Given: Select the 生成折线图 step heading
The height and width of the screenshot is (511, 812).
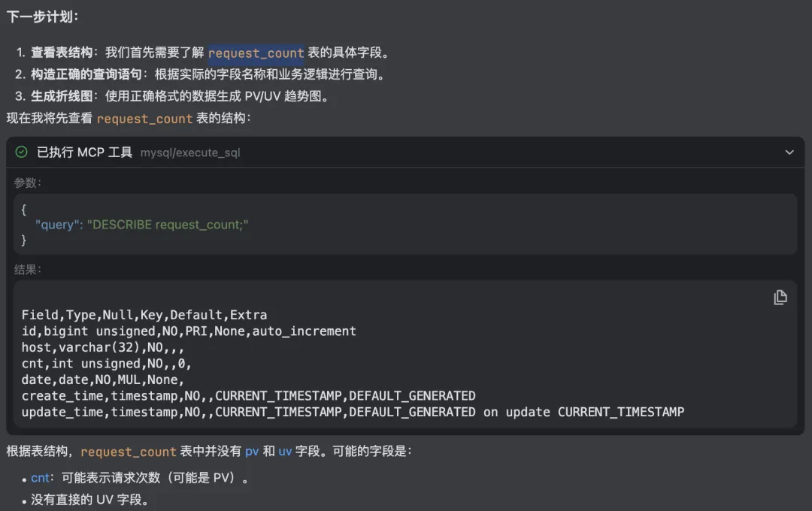Looking at the screenshot, I should click(x=62, y=96).
